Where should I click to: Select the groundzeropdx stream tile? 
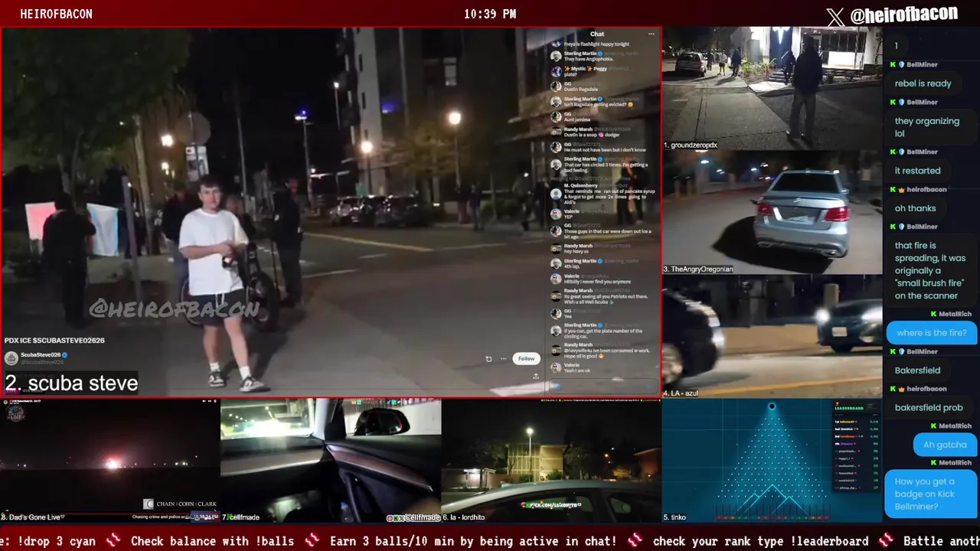[772, 89]
